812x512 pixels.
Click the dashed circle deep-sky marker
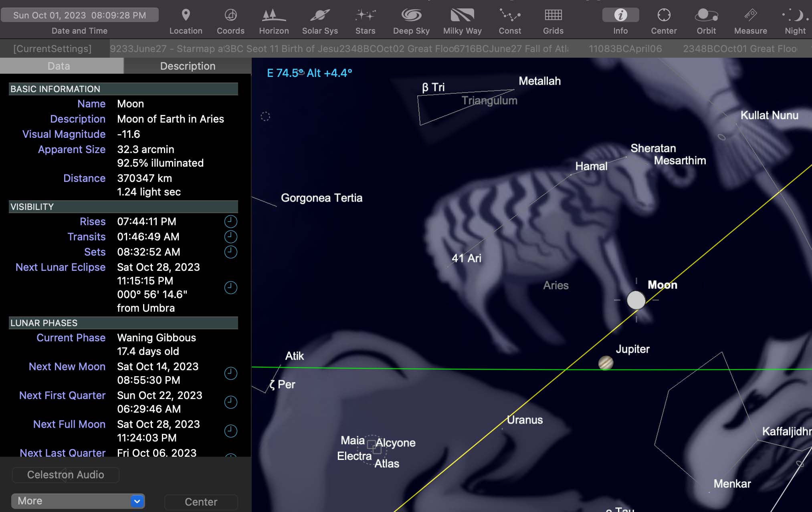(265, 117)
